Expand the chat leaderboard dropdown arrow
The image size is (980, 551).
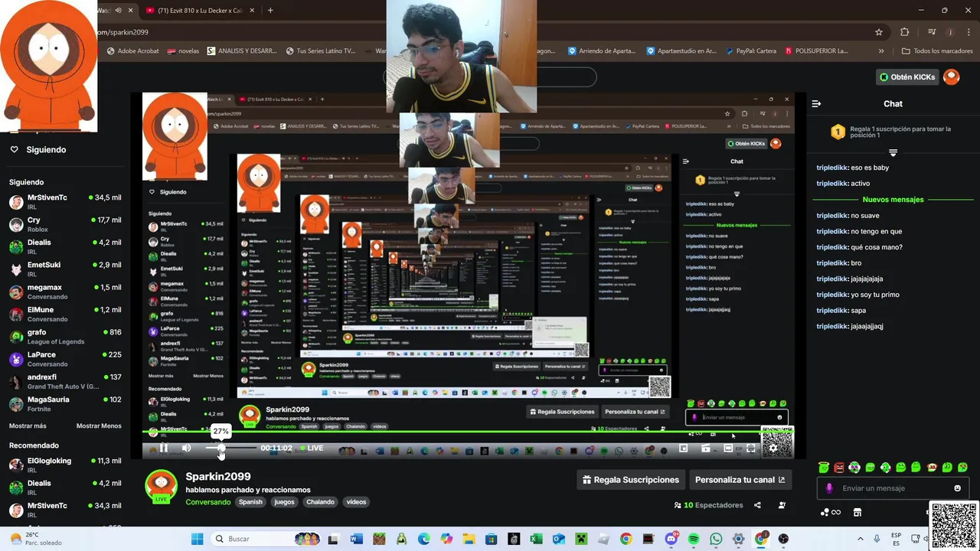(x=893, y=153)
